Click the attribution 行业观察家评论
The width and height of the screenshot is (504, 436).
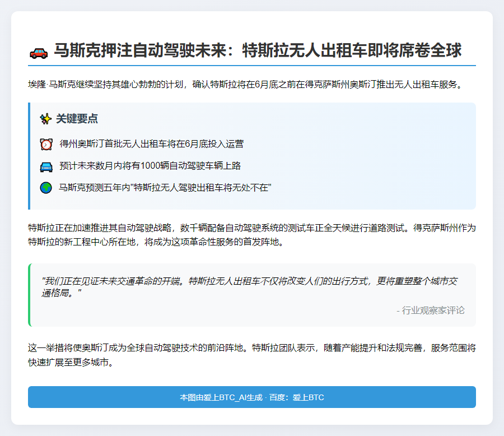coord(431,310)
